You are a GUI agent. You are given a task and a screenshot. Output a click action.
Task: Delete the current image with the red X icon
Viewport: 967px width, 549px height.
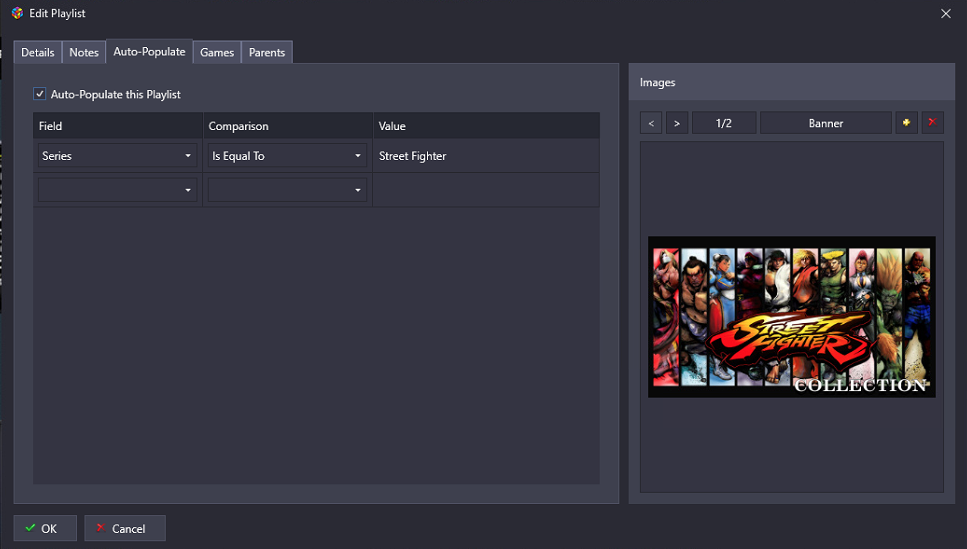pyautogui.click(x=932, y=123)
